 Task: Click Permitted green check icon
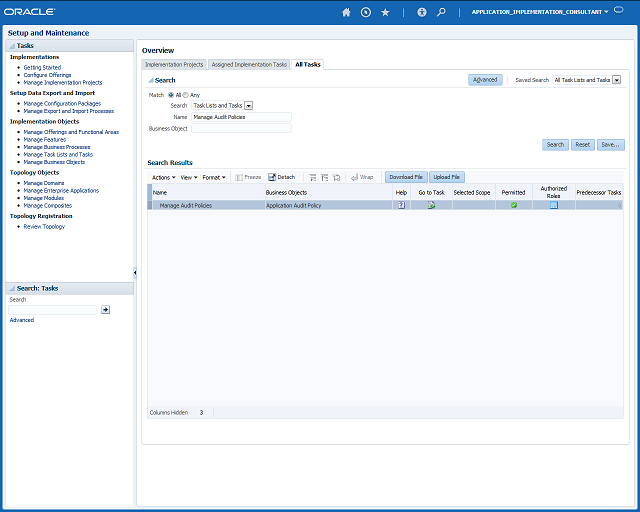pos(514,205)
